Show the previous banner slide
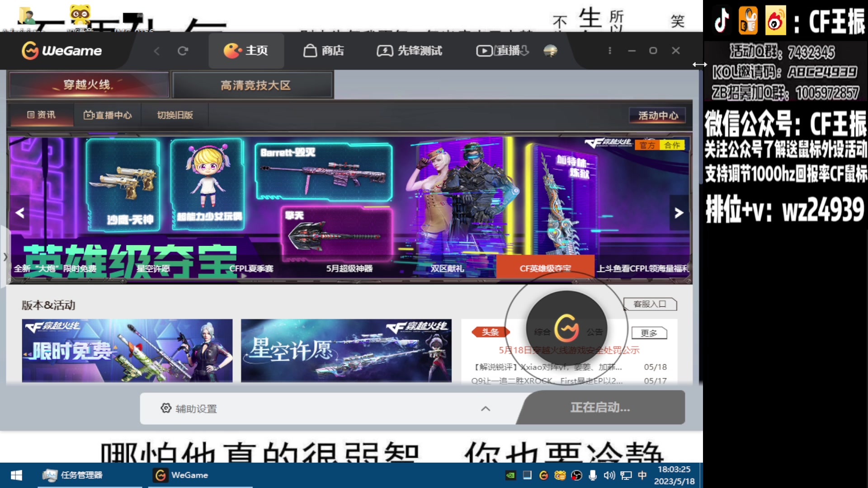This screenshot has height=488, width=868. tap(20, 212)
